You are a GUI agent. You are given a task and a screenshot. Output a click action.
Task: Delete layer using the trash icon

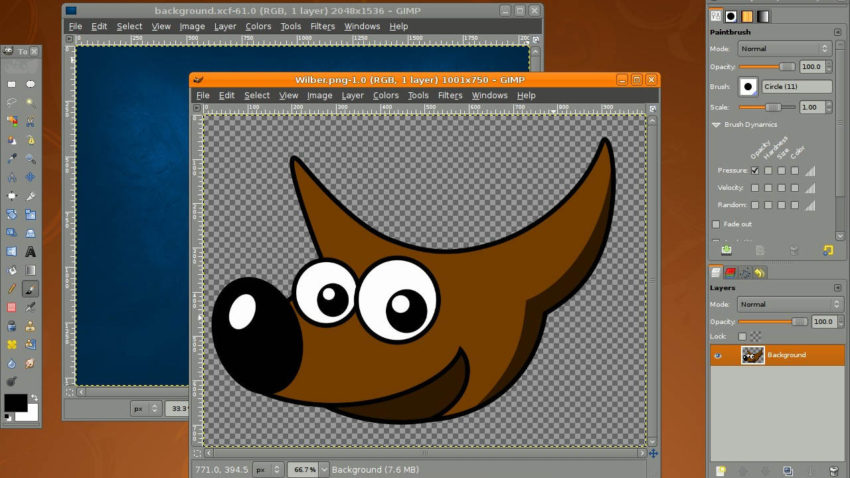pyautogui.click(x=832, y=470)
